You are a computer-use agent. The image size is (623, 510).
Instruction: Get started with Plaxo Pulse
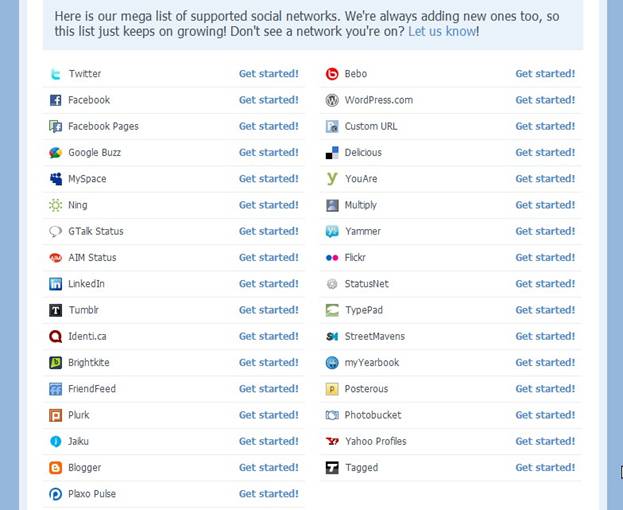click(x=269, y=494)
